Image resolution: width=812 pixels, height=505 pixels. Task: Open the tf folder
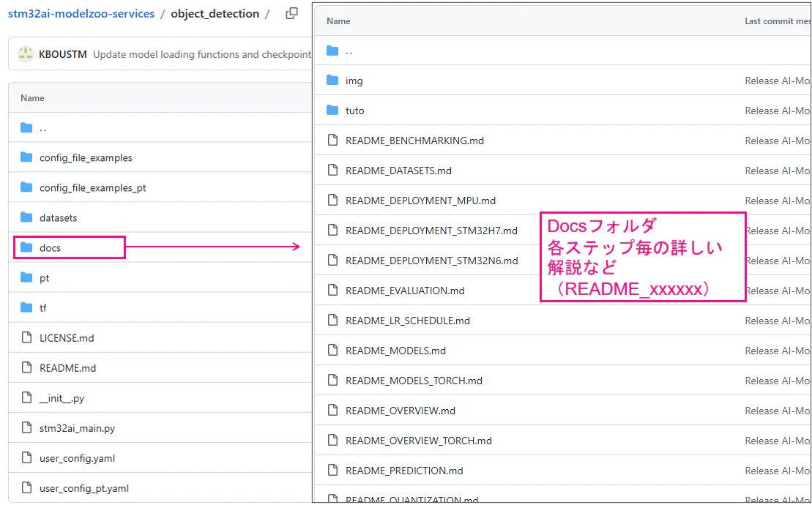point(43,308)
